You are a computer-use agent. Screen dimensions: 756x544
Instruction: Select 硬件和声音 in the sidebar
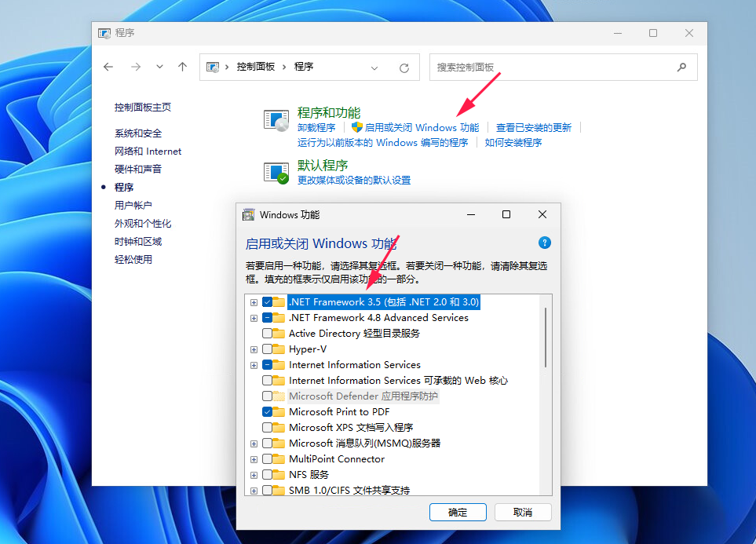138,170
